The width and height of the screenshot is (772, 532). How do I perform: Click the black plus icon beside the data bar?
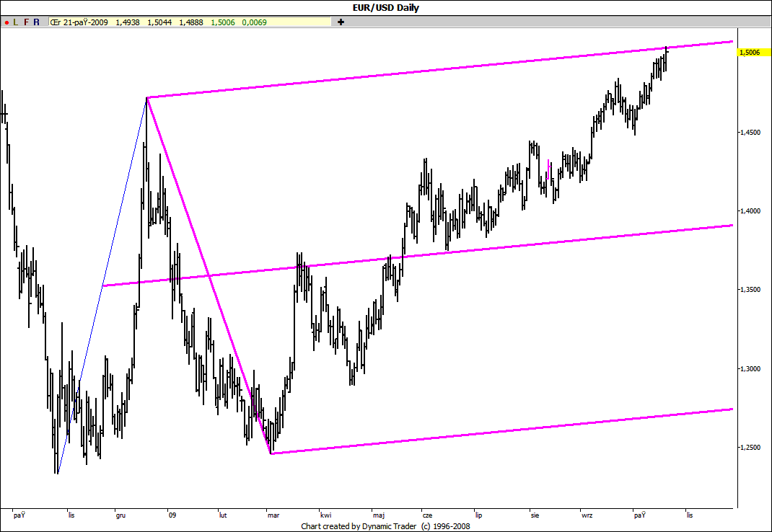coord(341,22)
